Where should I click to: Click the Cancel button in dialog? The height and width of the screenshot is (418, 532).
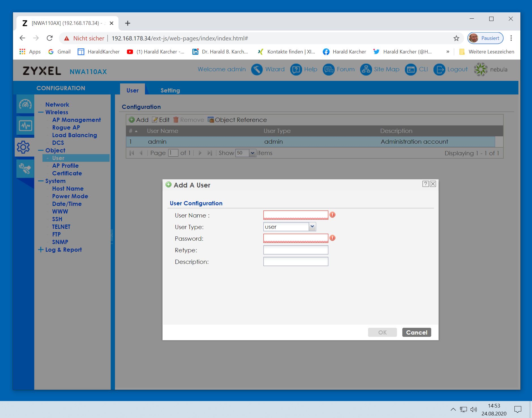(x=416, y=333)
